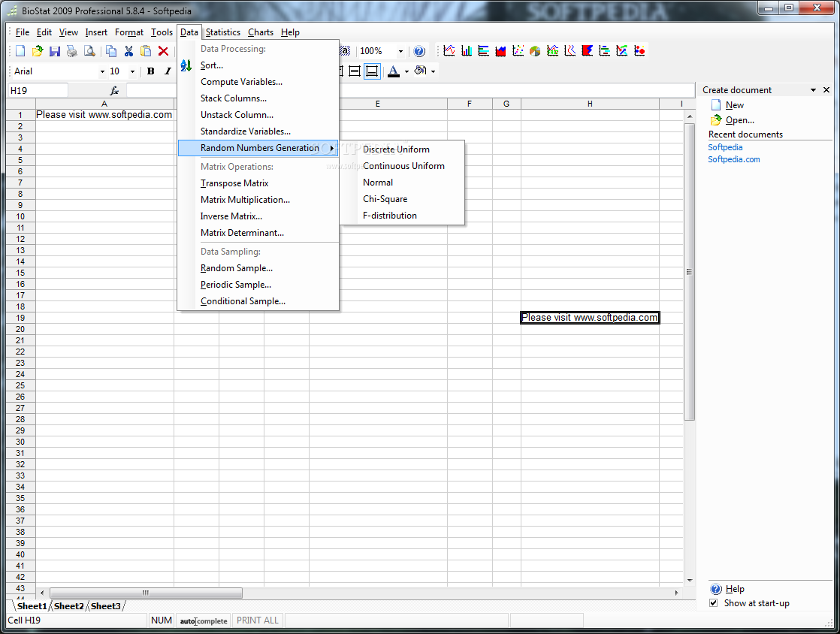
Task: Click the Cut scissors icon
Action: [x=128, y=51]
